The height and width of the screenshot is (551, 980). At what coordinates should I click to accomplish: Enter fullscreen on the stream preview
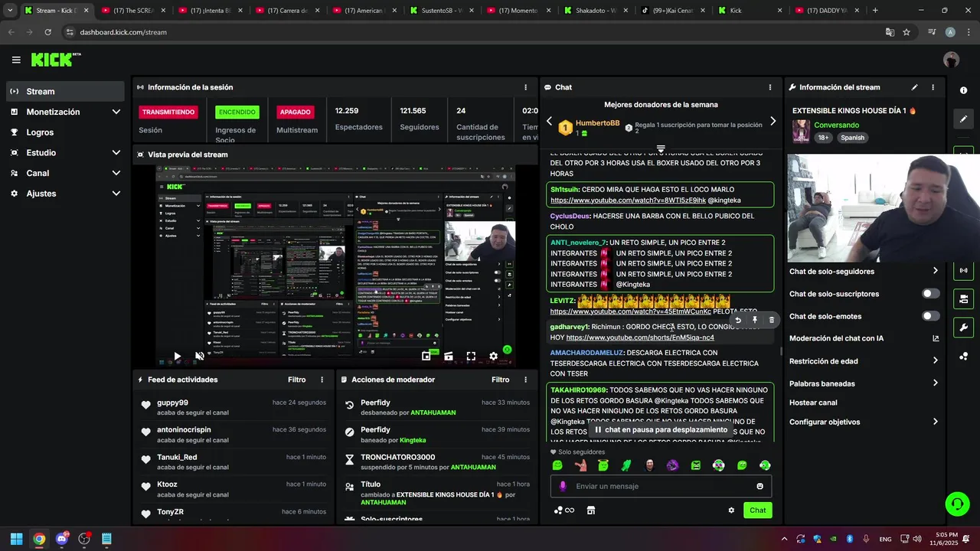471,356
